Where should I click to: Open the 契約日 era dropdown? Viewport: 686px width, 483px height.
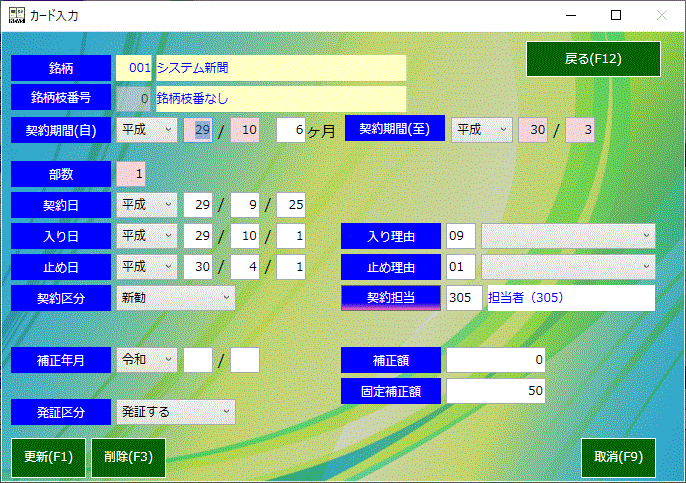[x=147, y=205]
